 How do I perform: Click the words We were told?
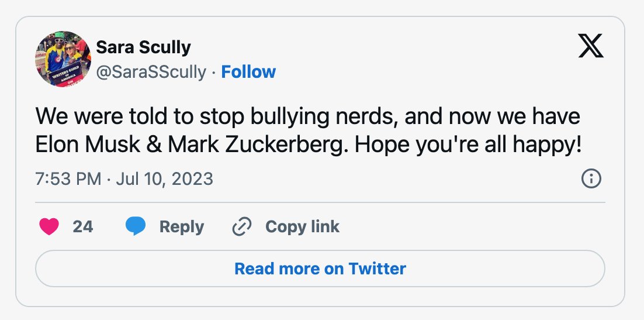tap(102, 116)
